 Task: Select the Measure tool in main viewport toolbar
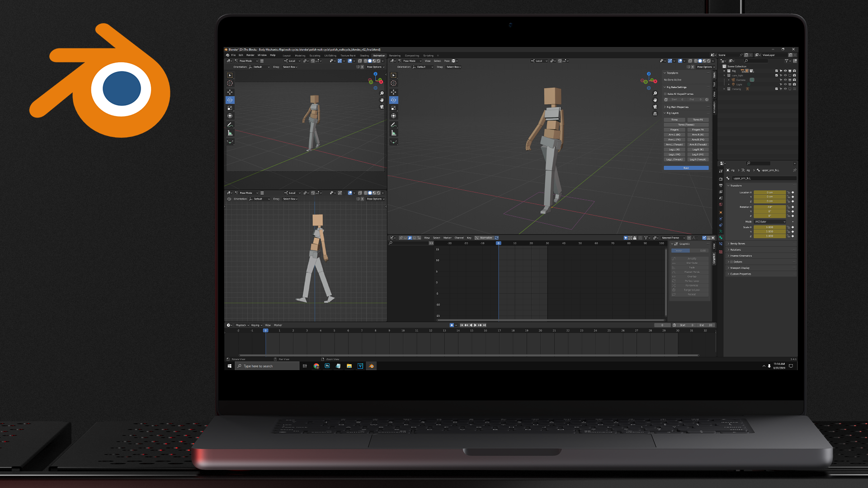(x=394, y=133)
